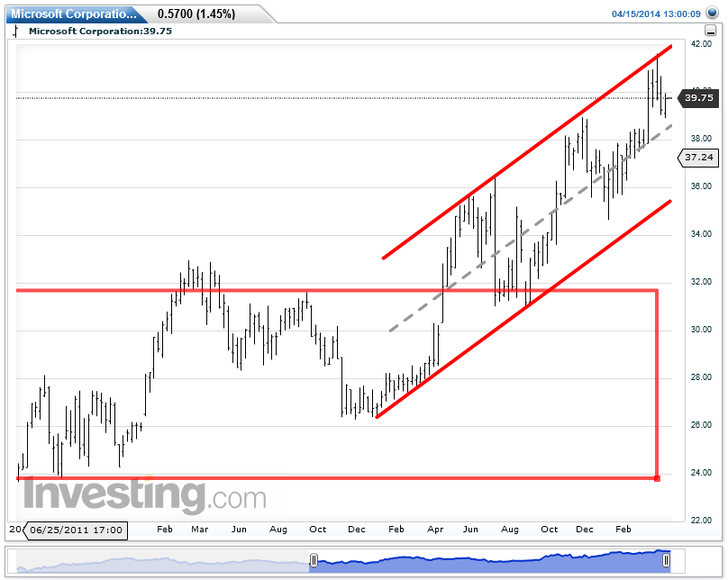Click the blue selected range in the overview navigator
The height and width of the screenshot is (580, 728).
coord(490,561)
